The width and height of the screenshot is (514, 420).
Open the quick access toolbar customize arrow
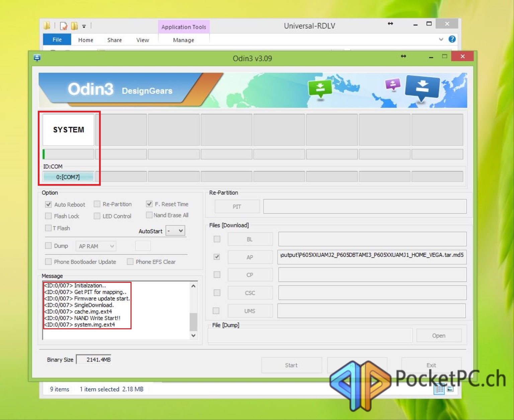coord(84,26)
